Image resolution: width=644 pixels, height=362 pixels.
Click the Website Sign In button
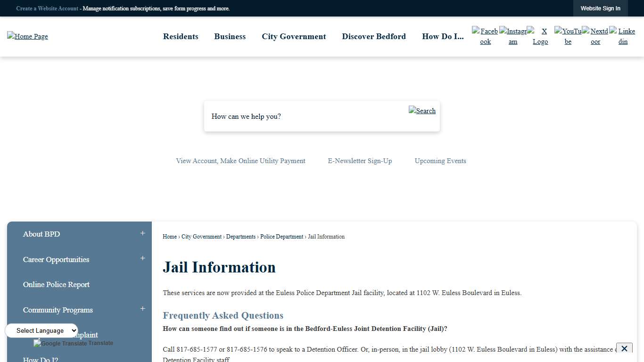(x=600, y=8)
